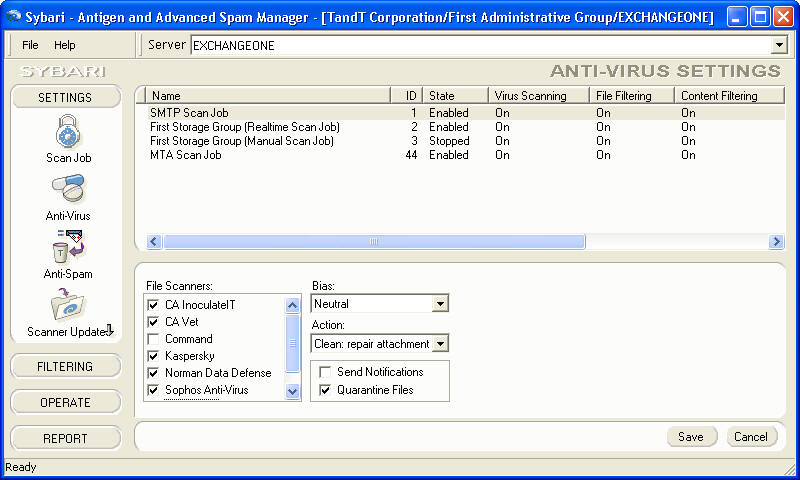Switch to the OPERATE section
This screenshot has width=800, height=480.
(x=65, y=402)
